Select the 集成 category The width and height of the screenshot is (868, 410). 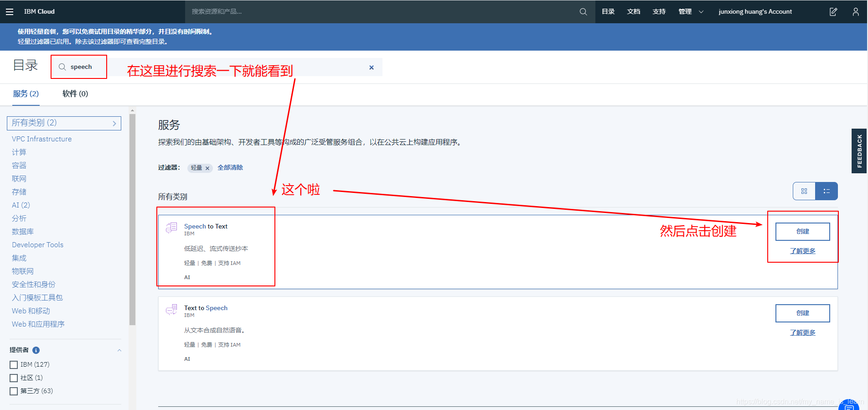[19, 258]
